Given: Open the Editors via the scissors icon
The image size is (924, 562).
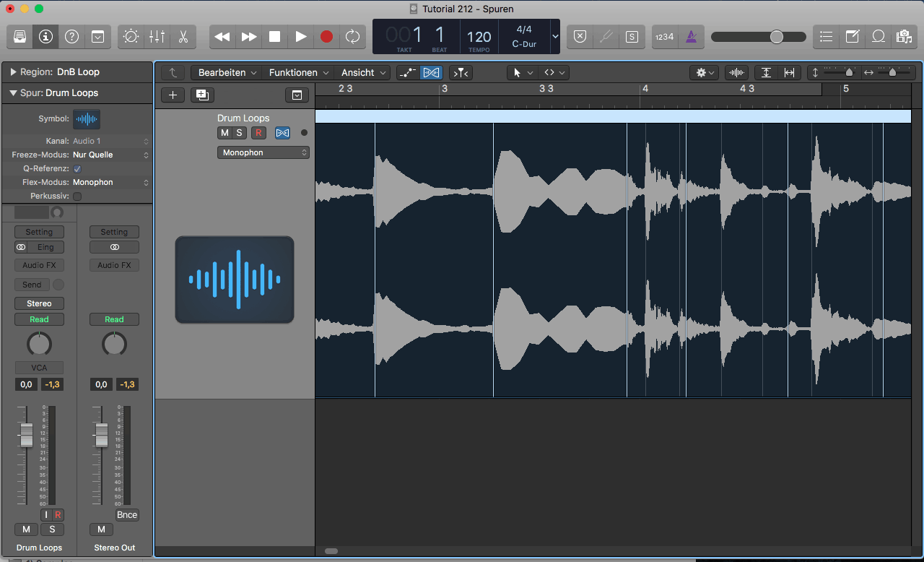Looking at the screenshot, I should coord(183,37).
